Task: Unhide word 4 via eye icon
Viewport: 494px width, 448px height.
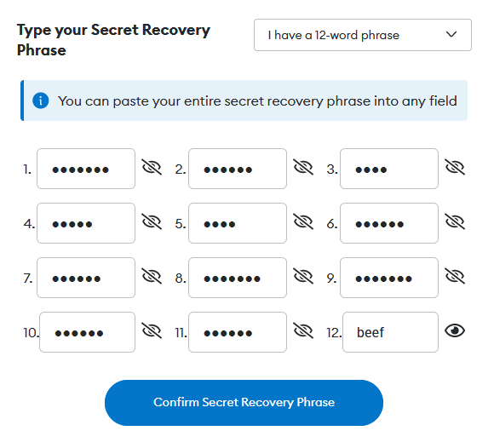Action: coord(152,221)
